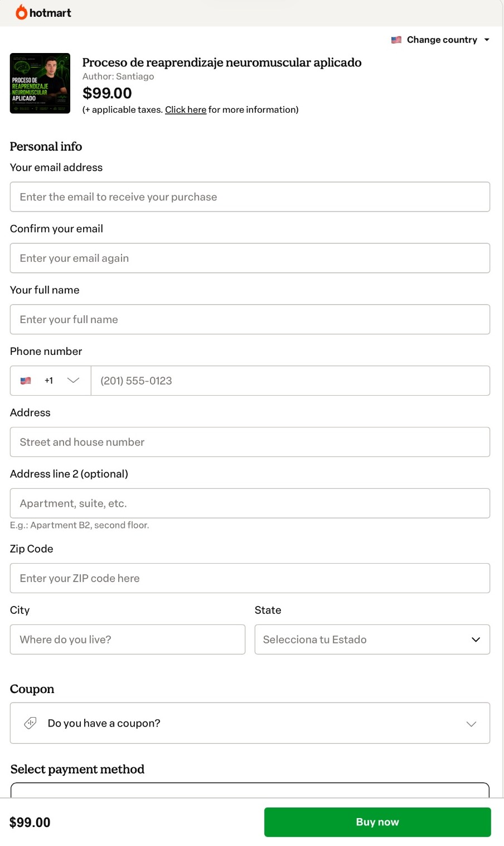Select the full name input field
The width and height of the screenshot is (504, 846).
coord(250,320)
